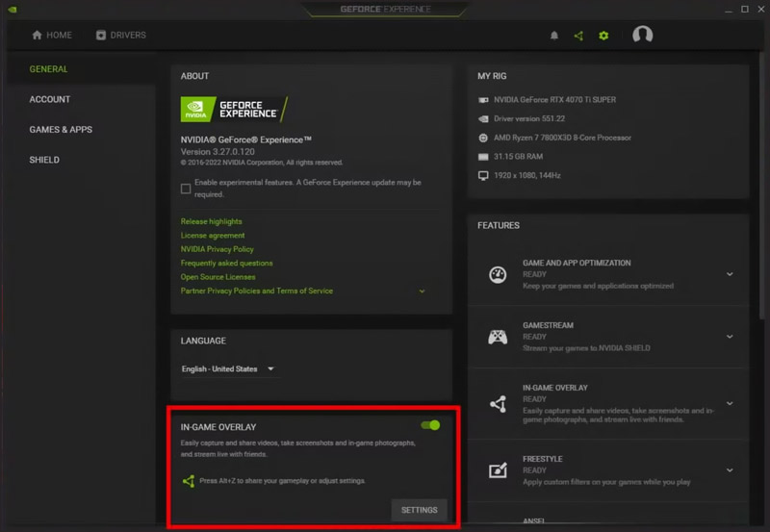Toggle the In-Game Overlay switch off
770x532 pixels.
[x=430, y=425]
